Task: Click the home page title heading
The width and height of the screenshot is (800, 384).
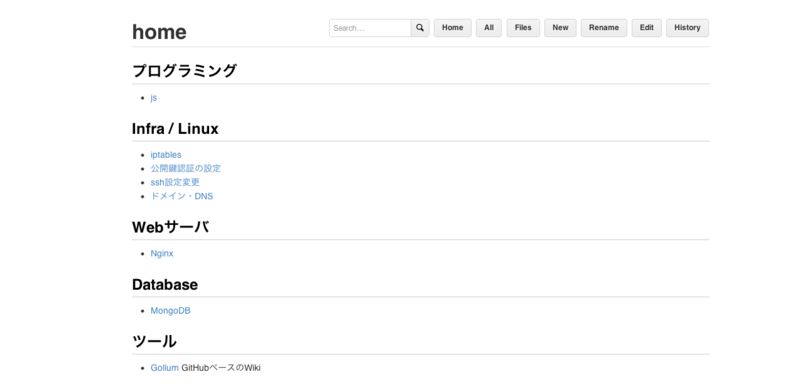Action: point(159,32)
